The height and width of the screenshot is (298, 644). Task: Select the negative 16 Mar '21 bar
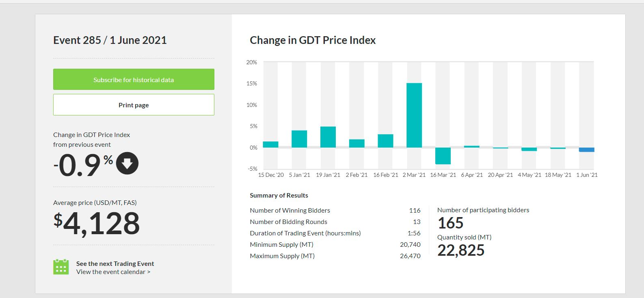click(x=443, y=156)
